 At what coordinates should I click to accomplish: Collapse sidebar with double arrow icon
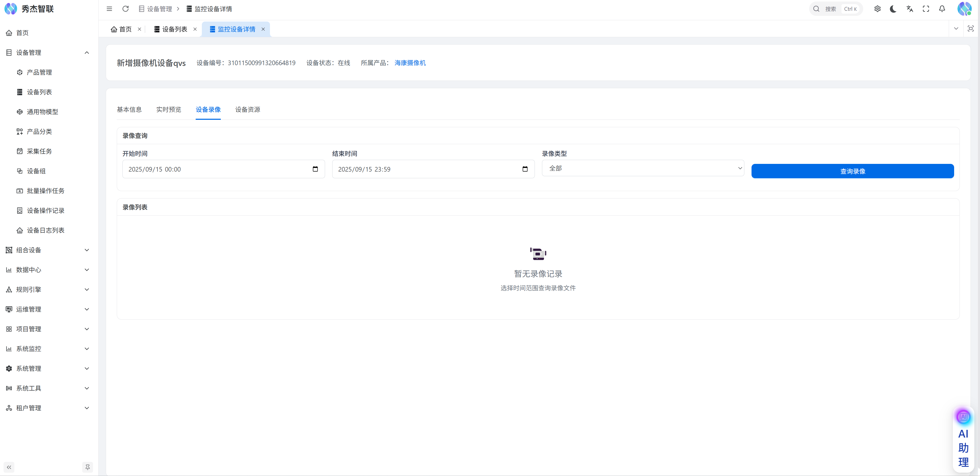point(9,467)
